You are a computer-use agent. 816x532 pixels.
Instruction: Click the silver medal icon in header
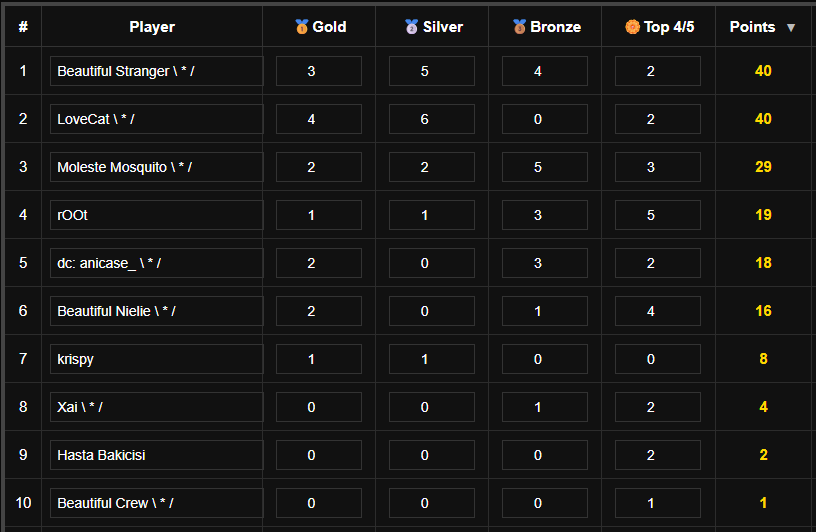(x=412, y=27)
